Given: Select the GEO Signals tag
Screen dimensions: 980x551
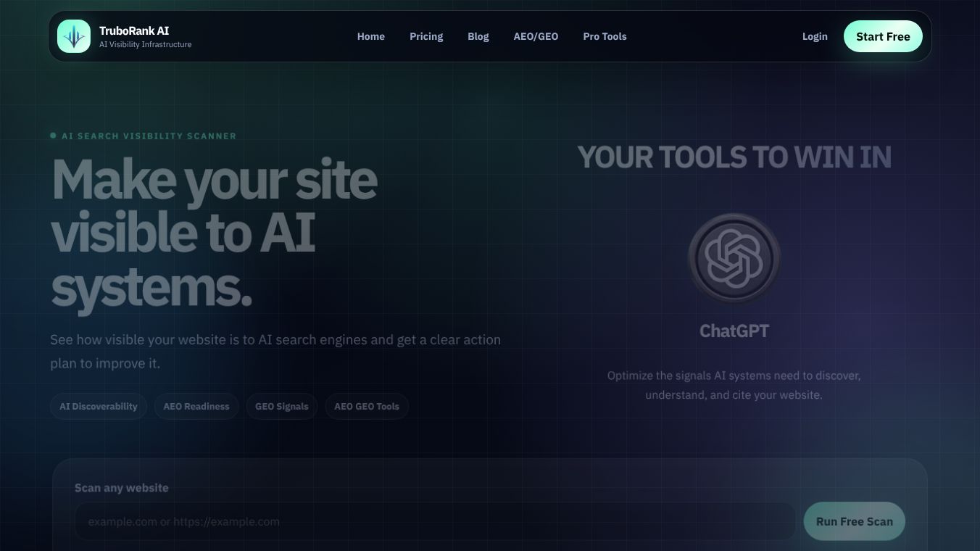Looking at the screenshot, I should [282, 406].
